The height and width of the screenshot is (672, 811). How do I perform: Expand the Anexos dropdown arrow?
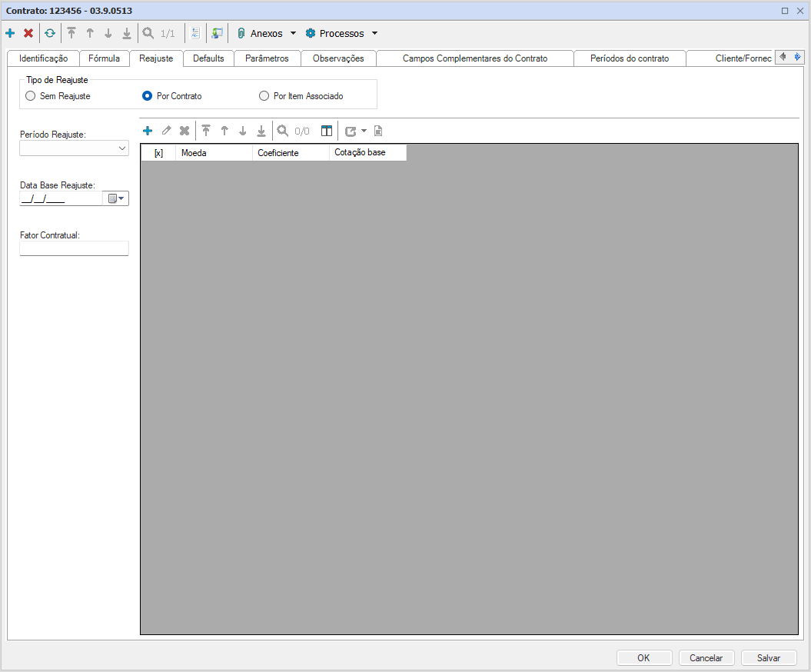(x=293, y=34)
